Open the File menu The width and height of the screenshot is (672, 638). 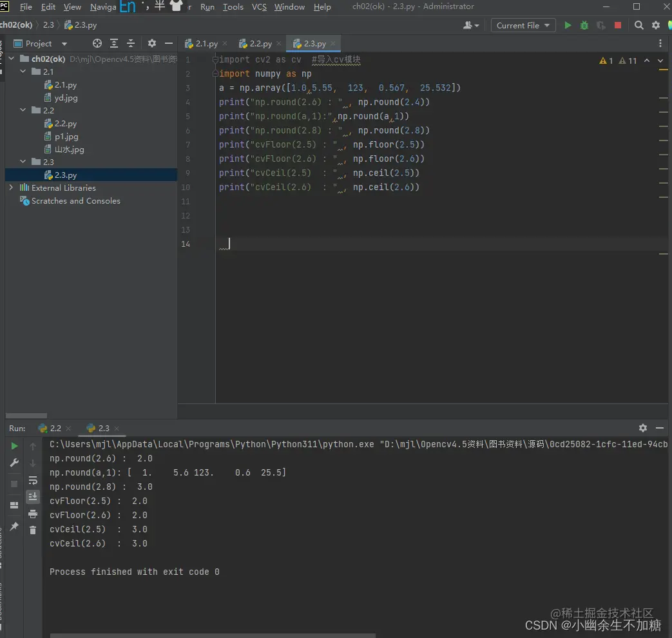click(x=26, y=7)
